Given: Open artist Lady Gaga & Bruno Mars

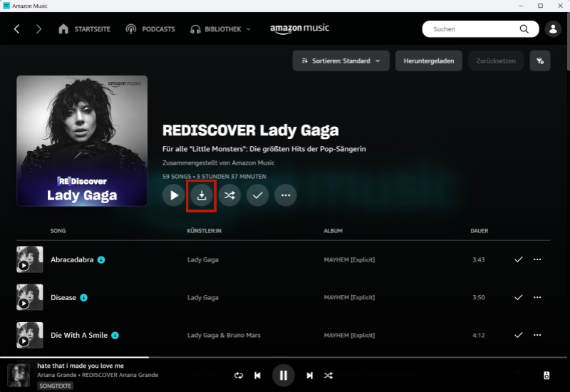Looking at the screenshot, I should pyautogui.click(x=224, y=335).
